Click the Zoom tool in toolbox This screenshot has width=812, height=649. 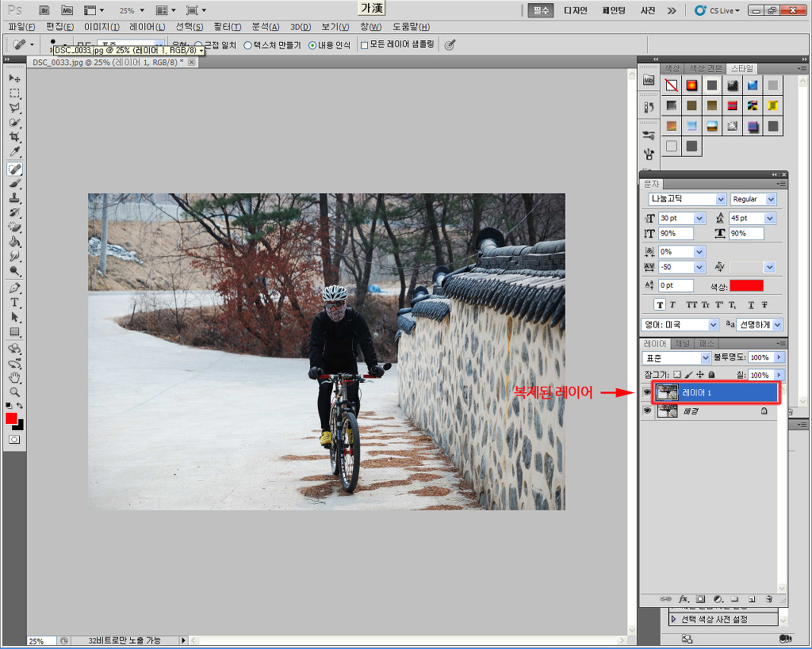tap(14, 392)
